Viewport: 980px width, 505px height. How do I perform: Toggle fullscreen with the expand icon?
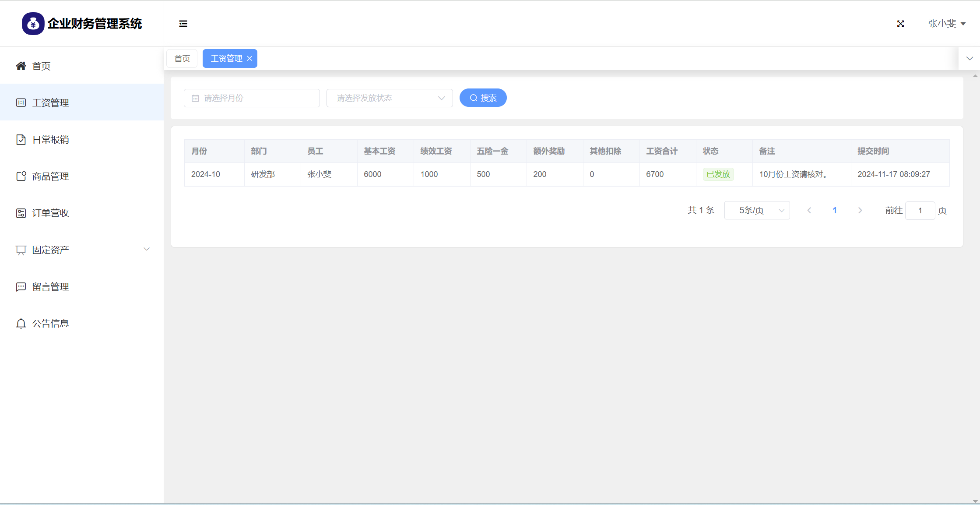(900, 24)
